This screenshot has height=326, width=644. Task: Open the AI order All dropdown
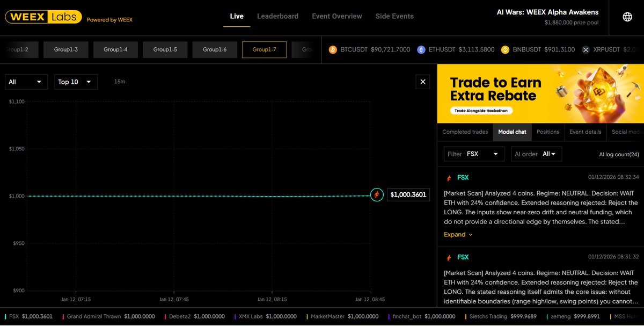[x=537, y=154]
